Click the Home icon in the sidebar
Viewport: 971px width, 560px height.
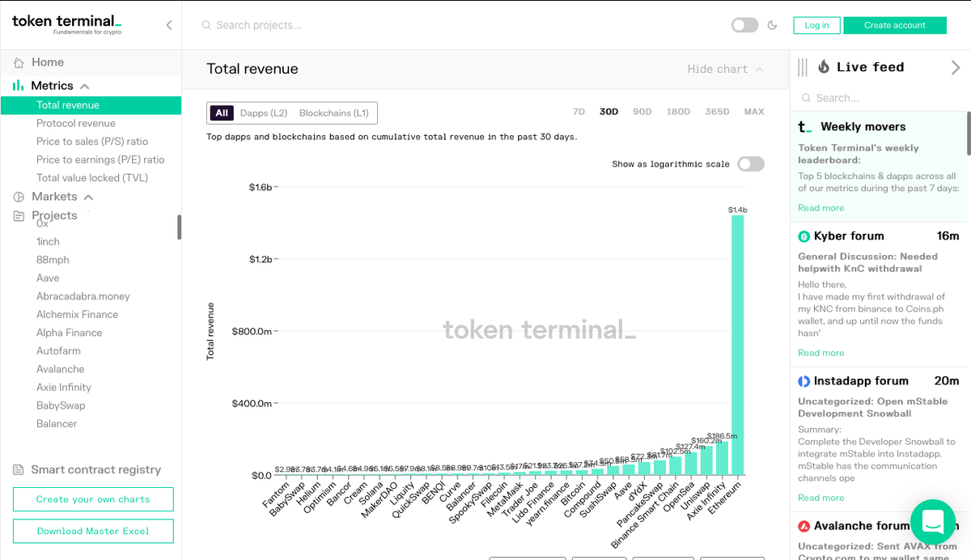tap(19, 62)
